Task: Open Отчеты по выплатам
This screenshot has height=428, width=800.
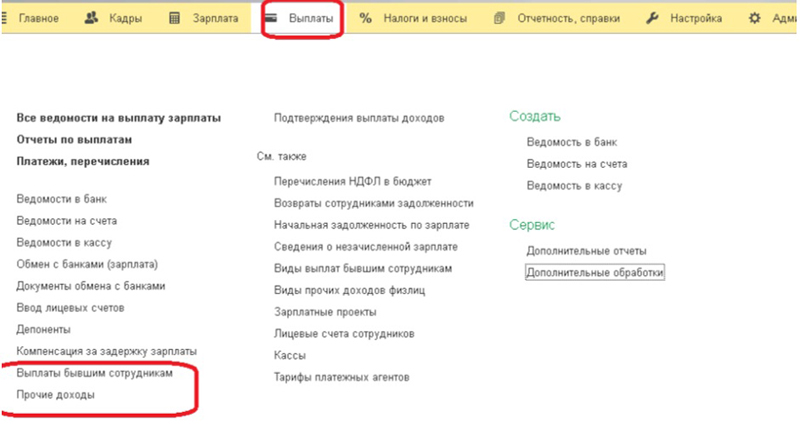Action: click(x=74, y=140)
